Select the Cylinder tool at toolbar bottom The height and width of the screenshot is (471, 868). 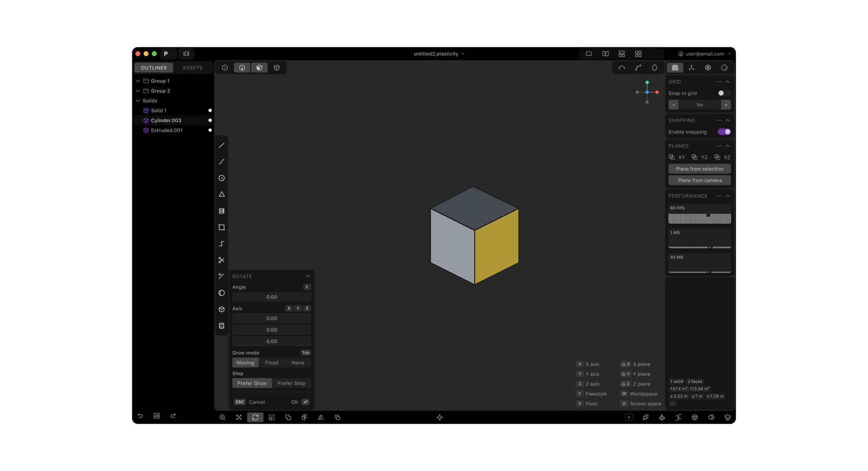(221, 326)
